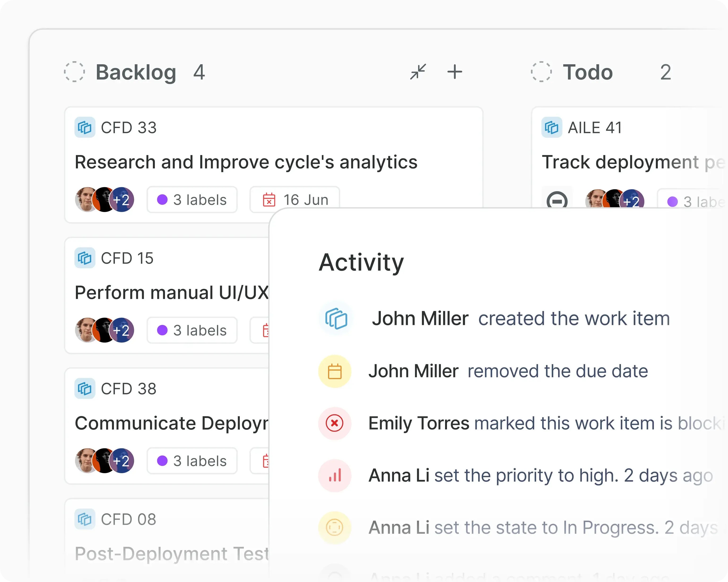Click the priority icon beside Anna Li's activity

click(x=335, y=475)
